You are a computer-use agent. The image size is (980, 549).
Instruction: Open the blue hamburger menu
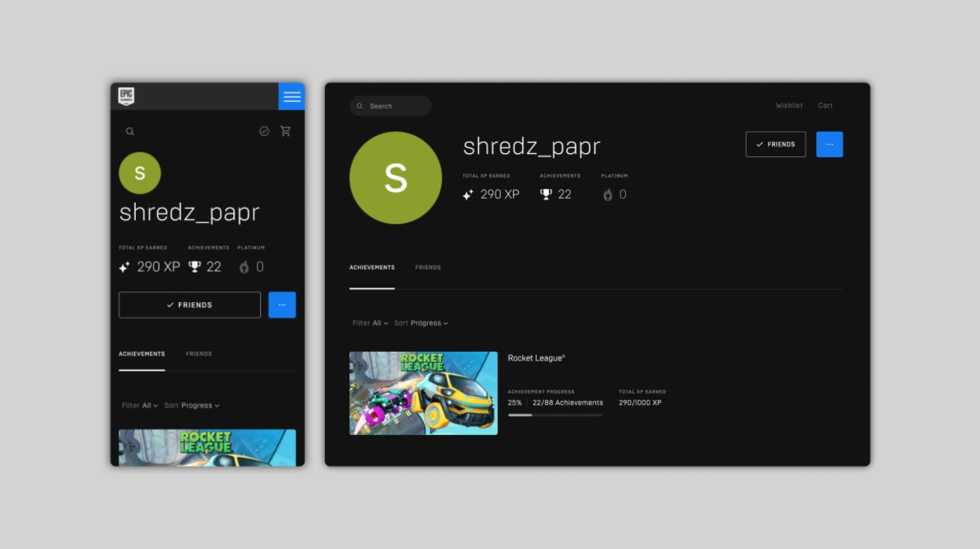[x=291, y=97]
